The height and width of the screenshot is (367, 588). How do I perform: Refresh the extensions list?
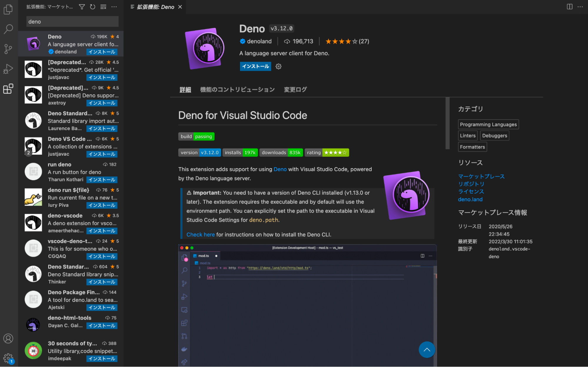pyautogui.click(x=93, y=7)
